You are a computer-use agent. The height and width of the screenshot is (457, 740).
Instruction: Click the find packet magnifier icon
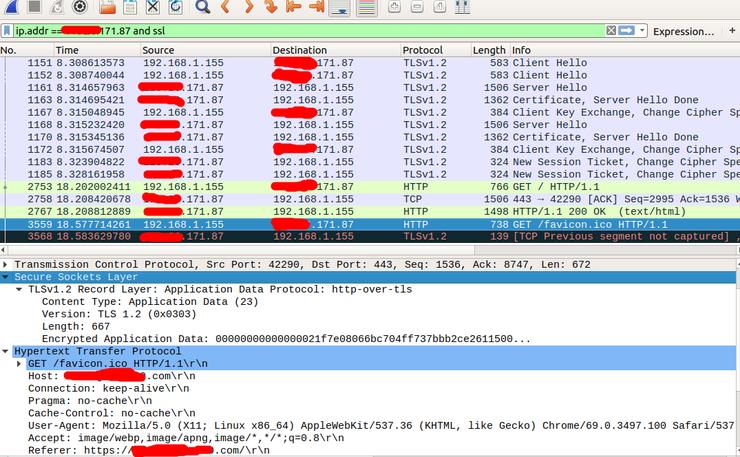pyautogui.click(x=203, y=8)
